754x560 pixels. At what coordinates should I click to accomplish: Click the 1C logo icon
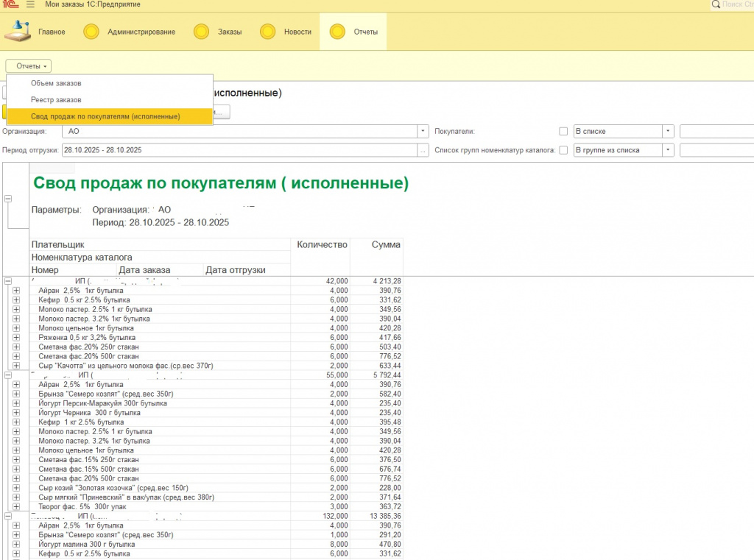click(x=10, y=5)
